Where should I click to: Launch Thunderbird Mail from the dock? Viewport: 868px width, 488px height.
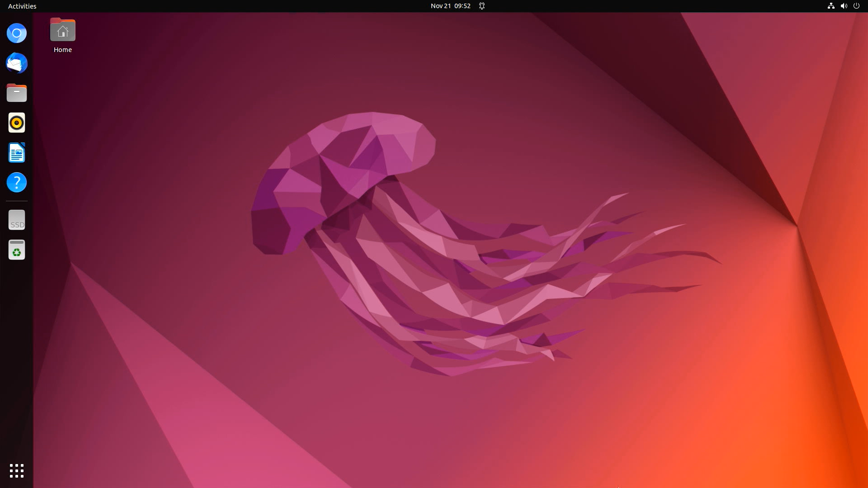[x=17, y=63]
